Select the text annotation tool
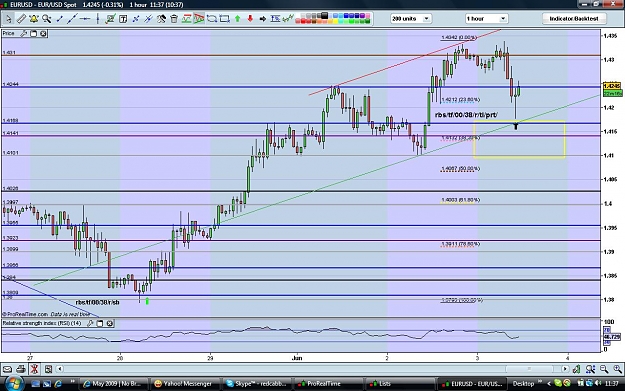This screenshot has height=391, width=625. tap(123, 19)
